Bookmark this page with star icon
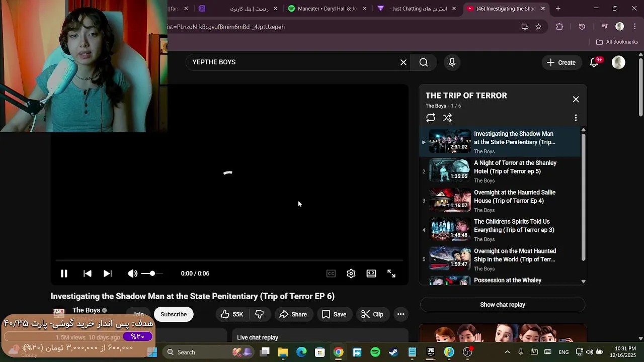 [538, 27]
